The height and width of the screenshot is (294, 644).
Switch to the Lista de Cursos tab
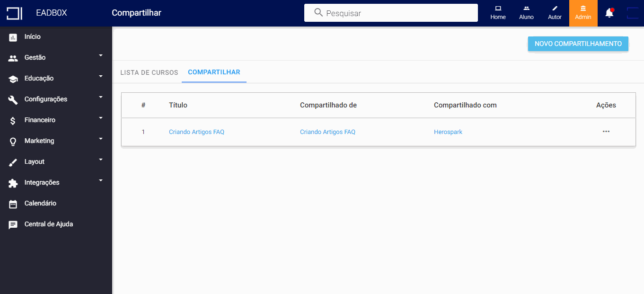tap(149, 72)
